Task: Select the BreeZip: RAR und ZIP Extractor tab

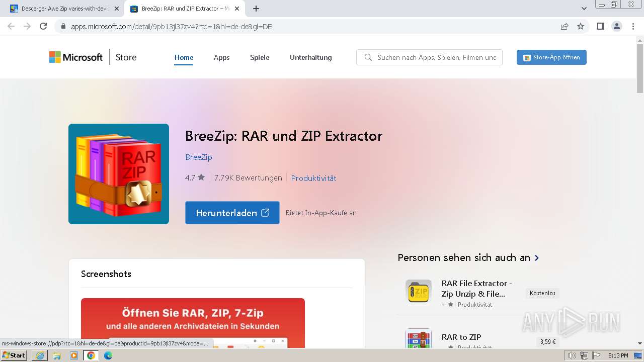Action: click(x=185, y=9)
